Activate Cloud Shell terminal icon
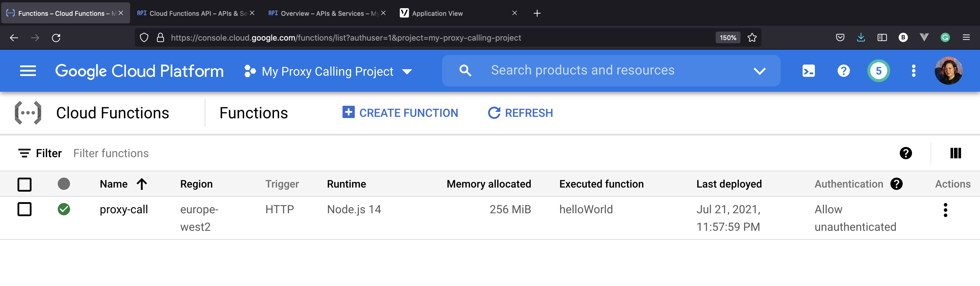The width and height of the screenshot is (980, 286). pos(808,71)
